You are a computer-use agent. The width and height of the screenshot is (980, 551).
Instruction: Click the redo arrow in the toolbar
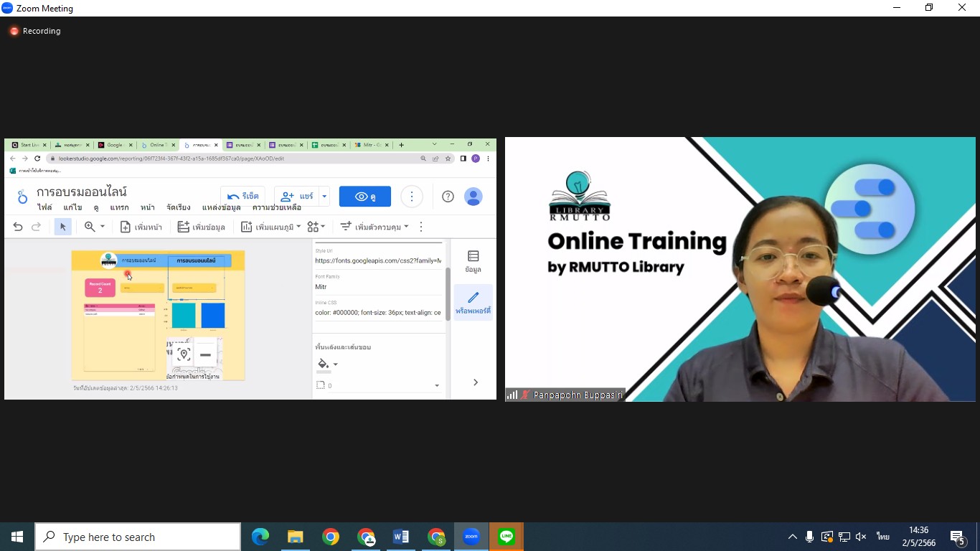click(36, 227)
